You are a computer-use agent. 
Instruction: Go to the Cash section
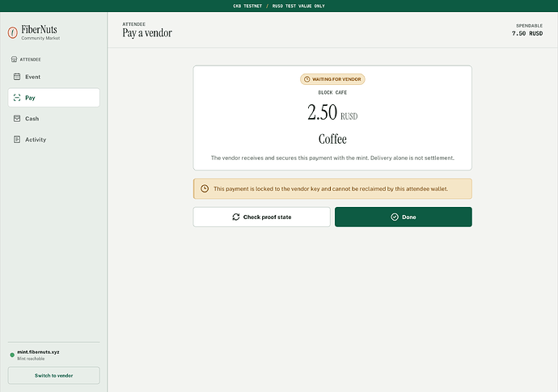point(53,119)
